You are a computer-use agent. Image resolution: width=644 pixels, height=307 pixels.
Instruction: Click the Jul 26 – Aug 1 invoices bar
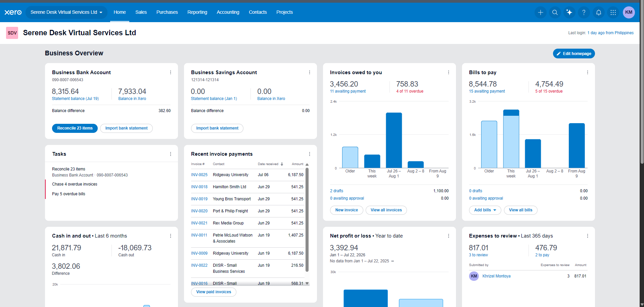click(x=394, y=140)
